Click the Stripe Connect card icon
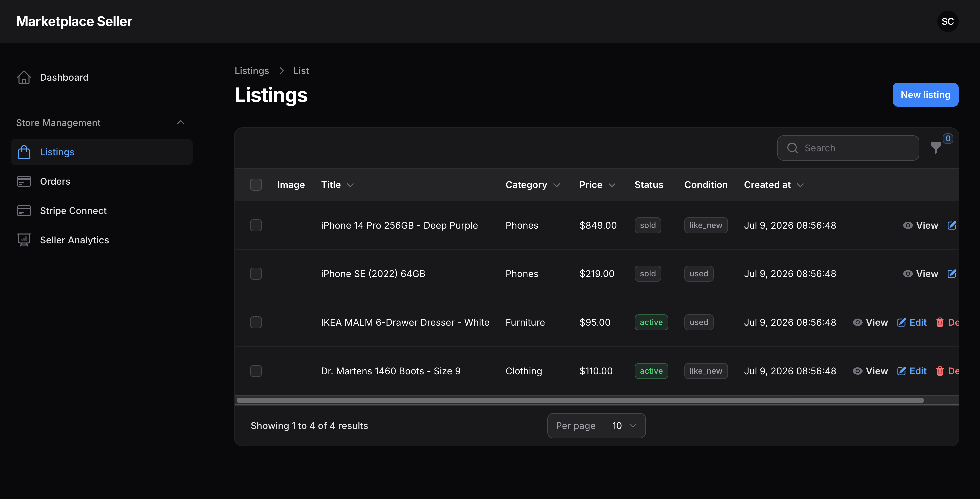 click(x=24, y=210)
